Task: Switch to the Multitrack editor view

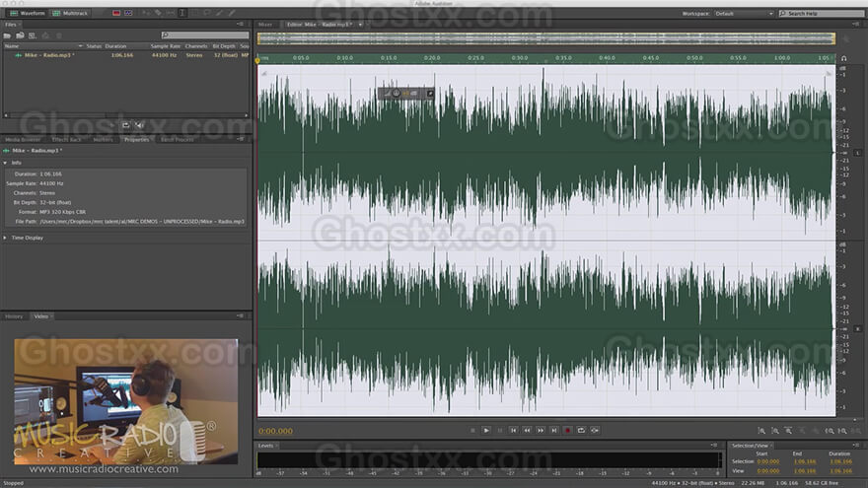Action: pos(70,13)
